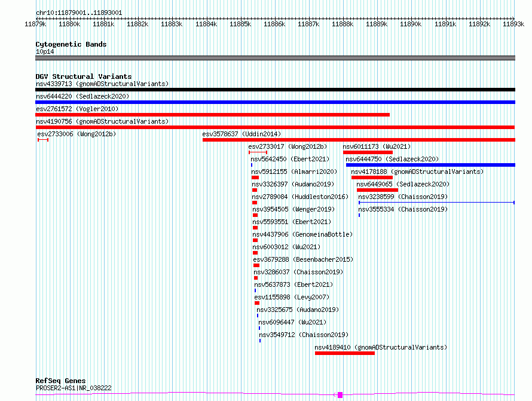
Task: Select the red nsv2789084 glyph
Action: [255, 203]
